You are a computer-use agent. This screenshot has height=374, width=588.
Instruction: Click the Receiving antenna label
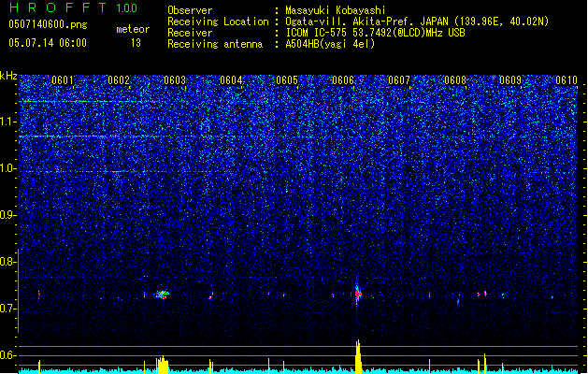tap(215, 44)
